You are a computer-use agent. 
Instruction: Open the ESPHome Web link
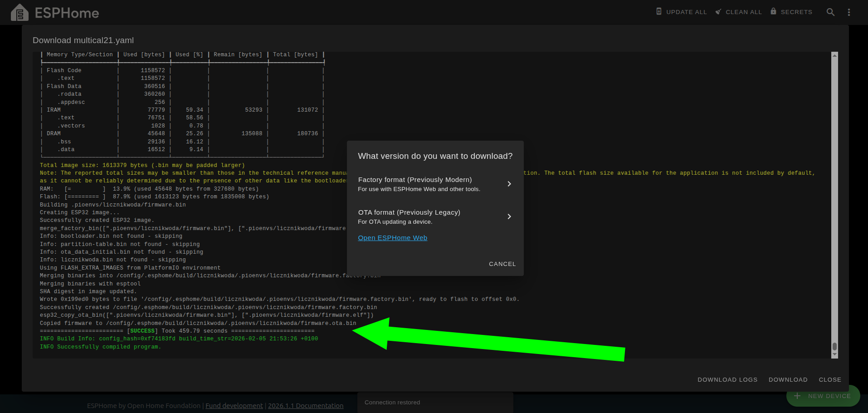[x=392, y=238]
